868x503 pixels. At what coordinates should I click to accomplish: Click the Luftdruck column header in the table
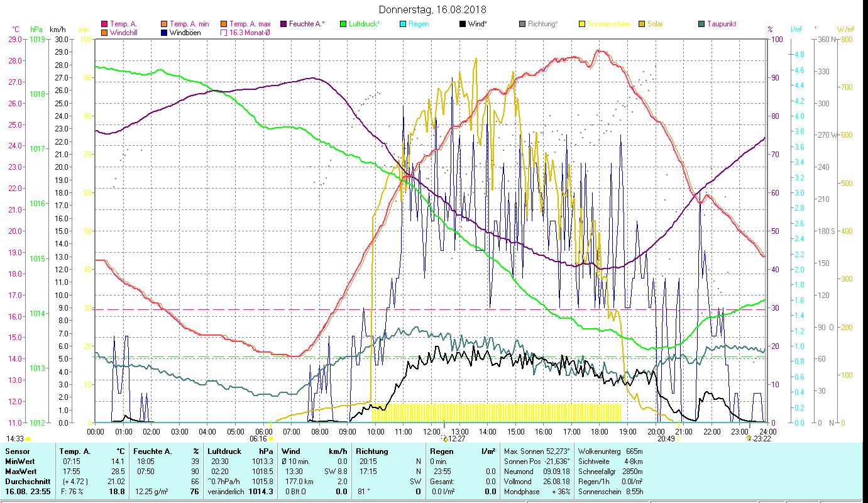224,451
